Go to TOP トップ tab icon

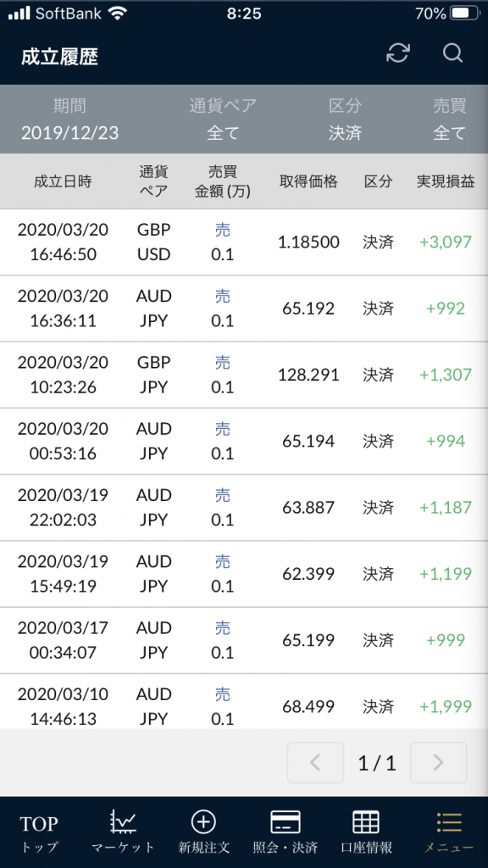[x=39, y=823]
